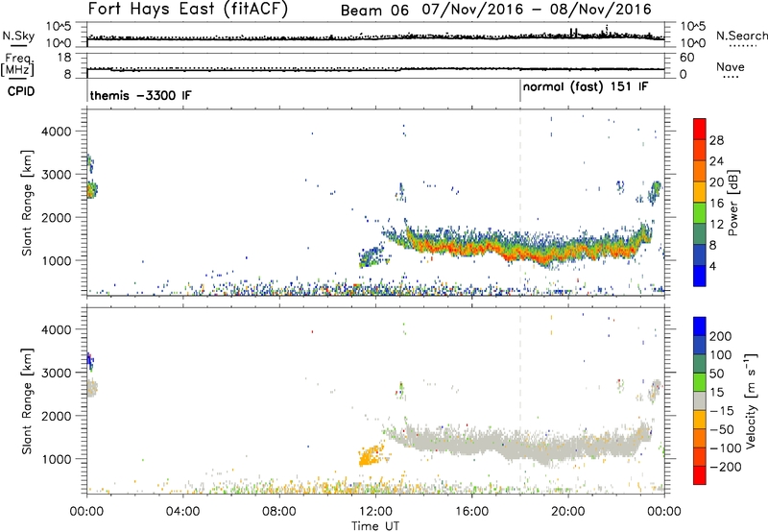Viewport: 768px width, 532px height.
Task: Click the gray band of the velocity colorbar
Action: click(x=700, y=400)
